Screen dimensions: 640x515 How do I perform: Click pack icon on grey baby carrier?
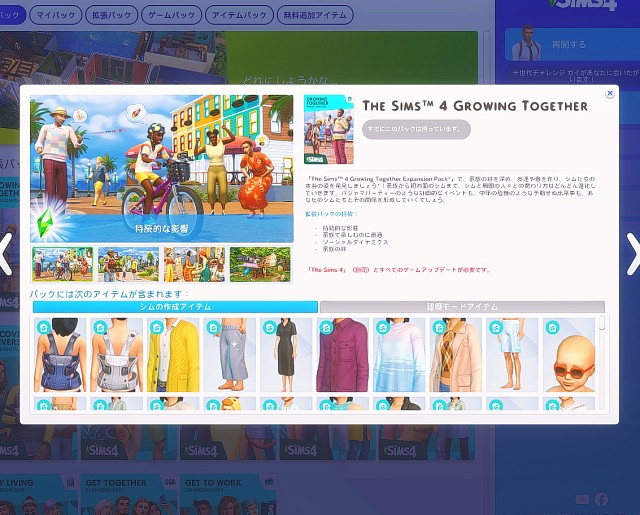100,327
